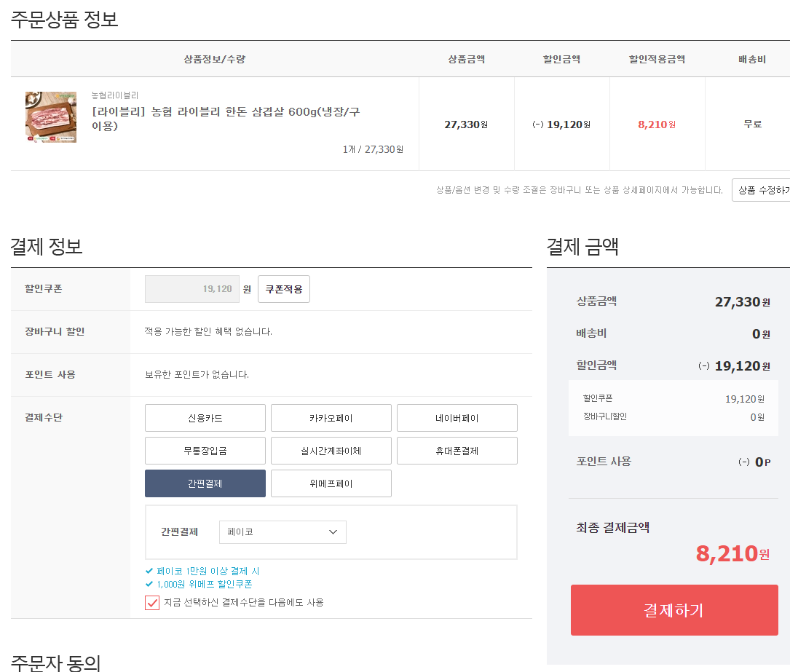Select 실시간계좌이체 payment method
Screen dimensions: 790x672
331,451
